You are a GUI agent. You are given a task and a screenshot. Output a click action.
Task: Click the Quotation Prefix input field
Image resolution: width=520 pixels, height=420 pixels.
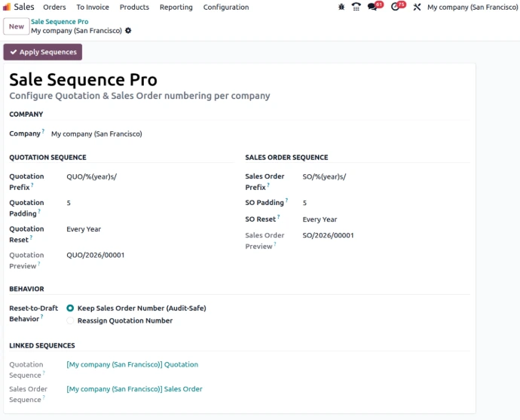(147, 176)
